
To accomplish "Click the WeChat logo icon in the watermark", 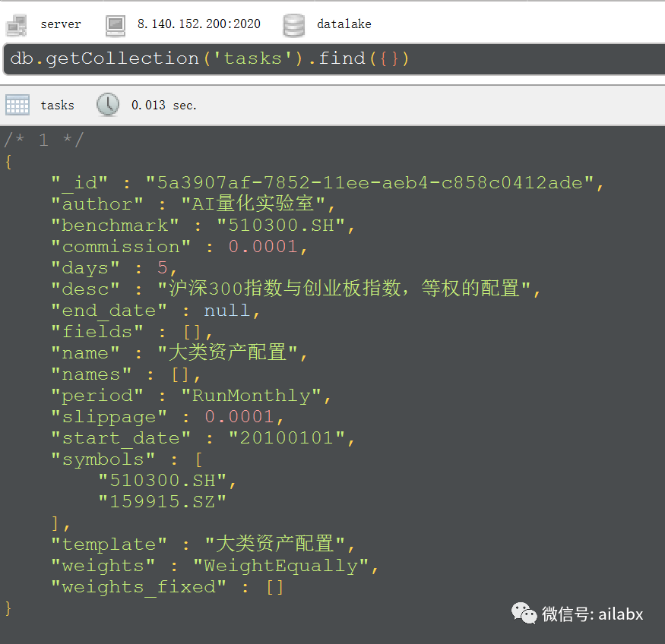I will (x=523, y=613).
